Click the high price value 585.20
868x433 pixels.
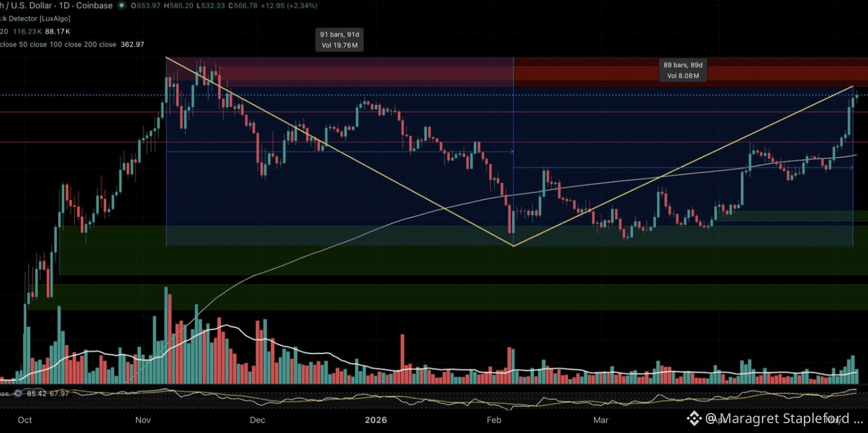182,6
